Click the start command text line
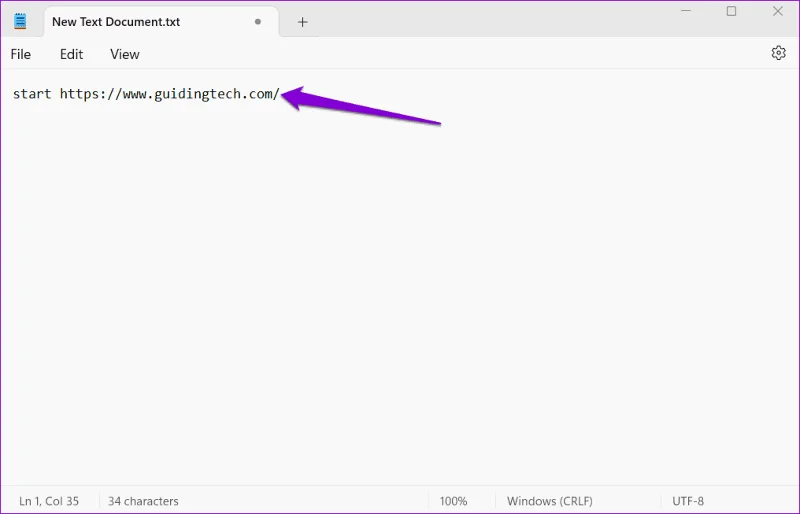This screenshot has height=514, width=800. tap(146, 94)
